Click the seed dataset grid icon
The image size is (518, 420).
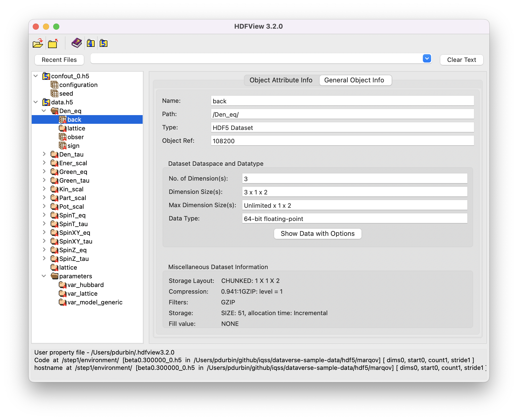click(55, 93)
